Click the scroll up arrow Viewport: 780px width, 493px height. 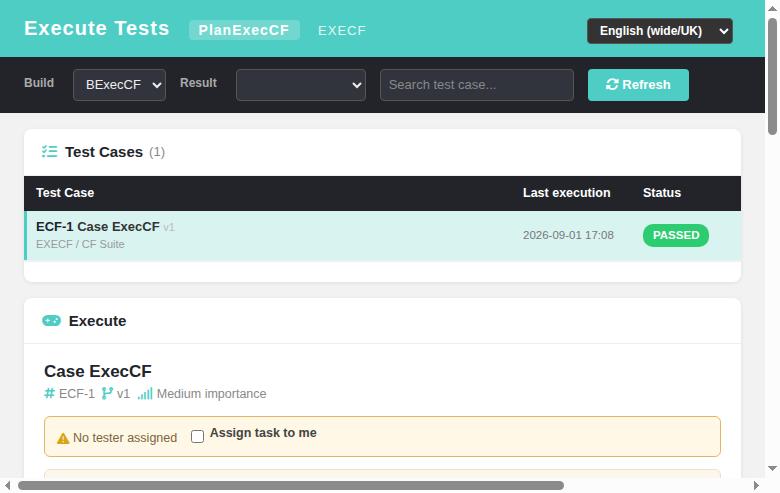(772, 8)
